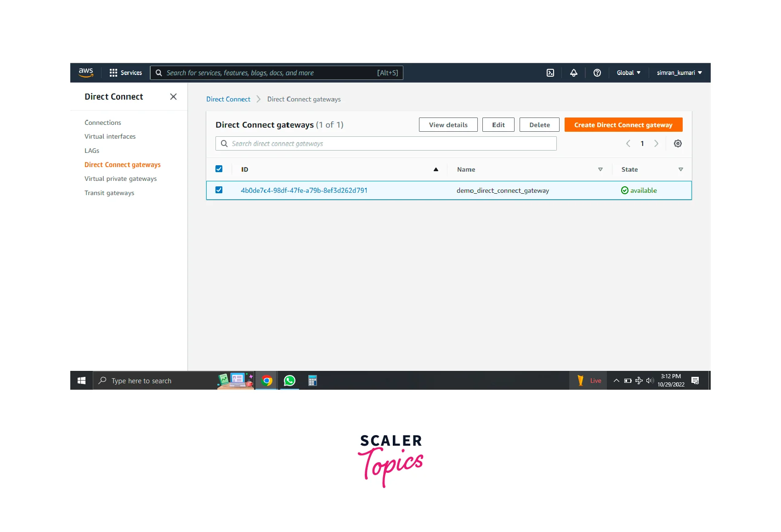The image size is (781, 532).
Task: Open gateway ID 4b0de7c4 link
Action: click(304, 190)
